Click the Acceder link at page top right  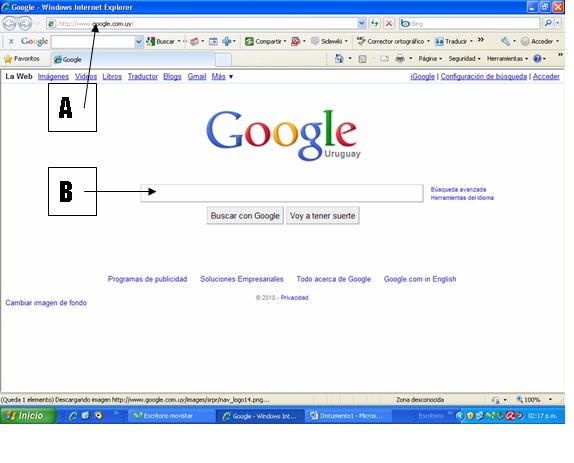click(546, 76)
